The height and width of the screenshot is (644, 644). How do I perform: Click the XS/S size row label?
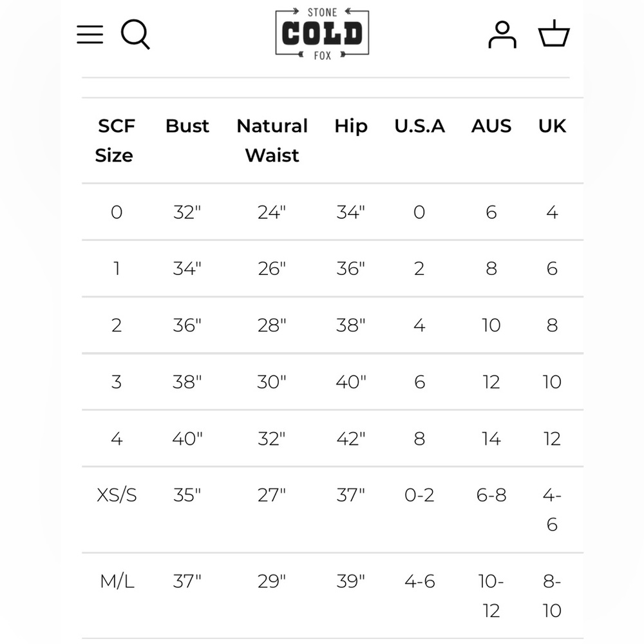(117, 495)
